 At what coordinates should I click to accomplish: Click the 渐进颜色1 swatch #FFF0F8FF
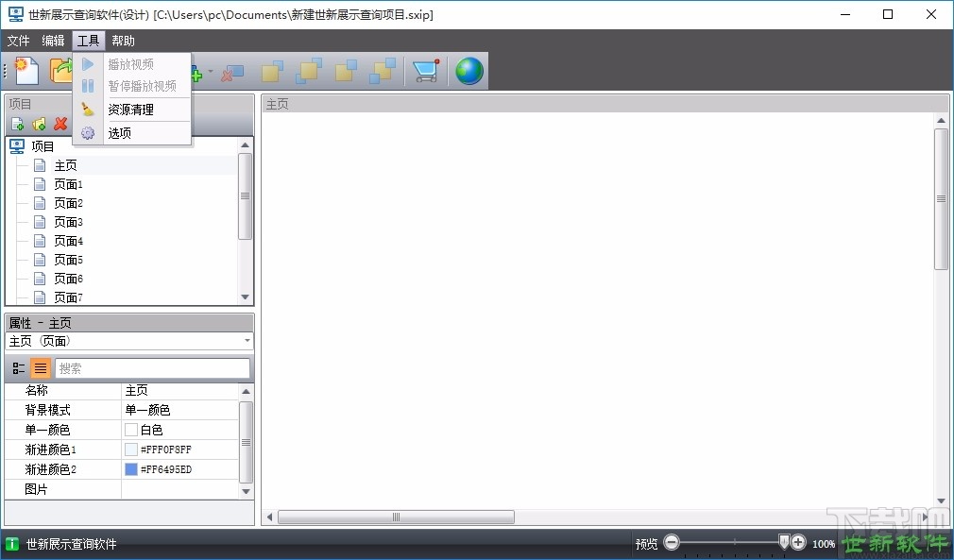click(130, 450)
